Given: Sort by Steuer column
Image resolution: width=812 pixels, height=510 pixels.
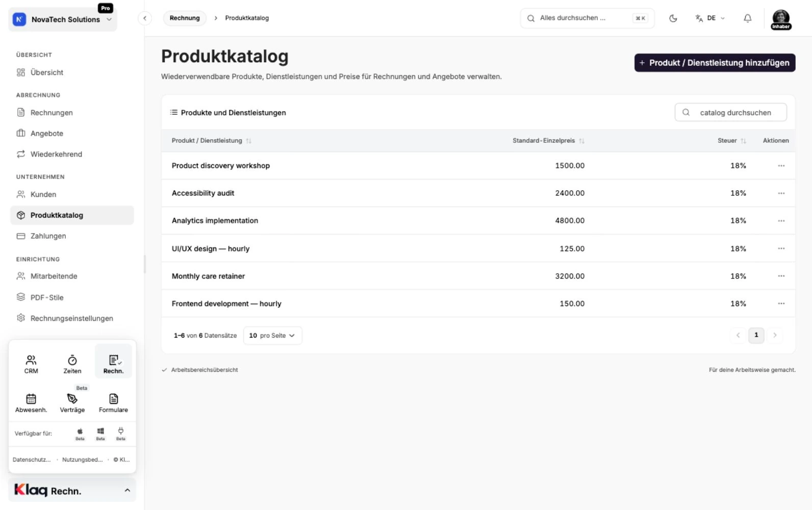Looking at the screenshot, I should [x=732, y=141].
